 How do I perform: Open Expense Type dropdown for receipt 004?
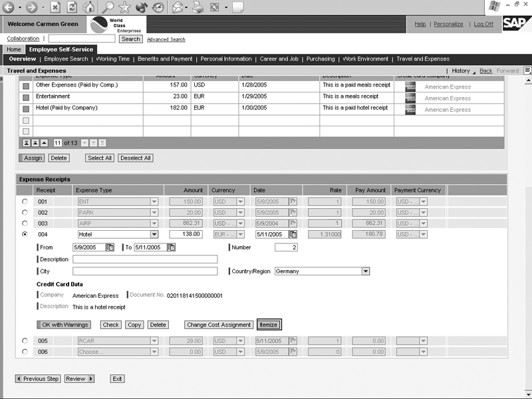coord(154,235)
